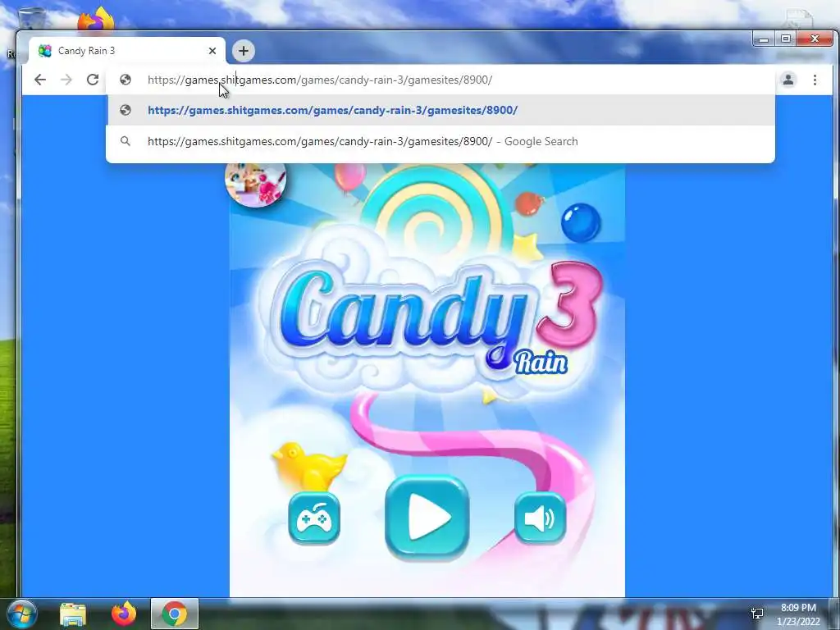Open a new tab with the plus button
This screenshot has height=630, width=840.
(x=244, y=51)
